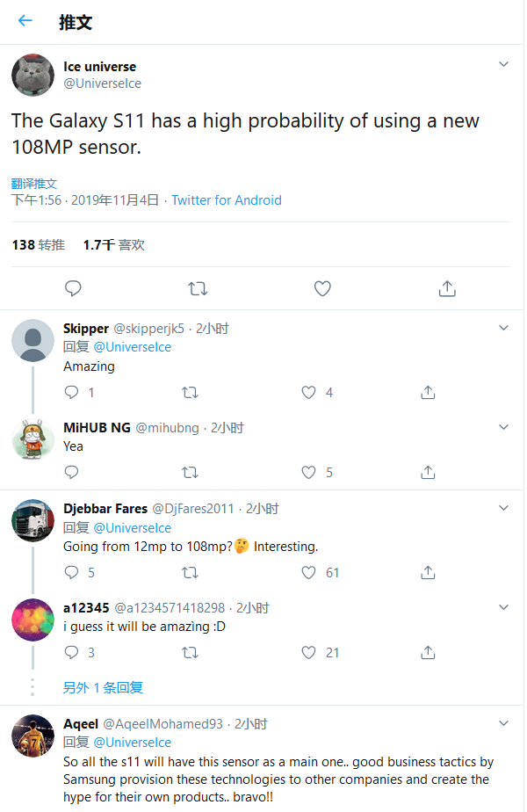Open the main tweet's chevron menu
Image resolution: width=527 pixels, height=812 pixels.
[503, 64]
